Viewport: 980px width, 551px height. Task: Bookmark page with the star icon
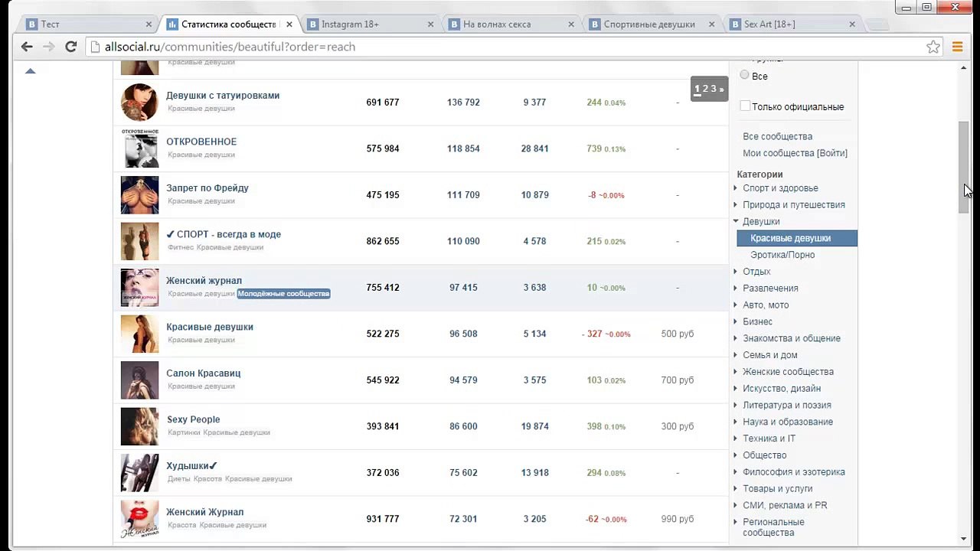pyautogui.click(x=933, y=47)
